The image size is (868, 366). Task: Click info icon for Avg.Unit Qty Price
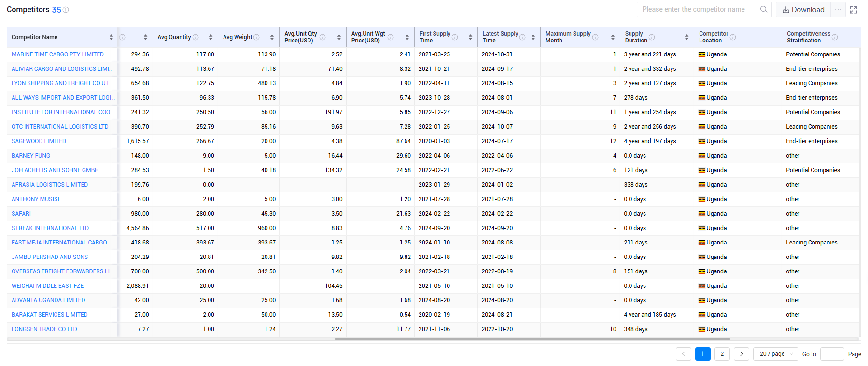click(x=322, y=37)
